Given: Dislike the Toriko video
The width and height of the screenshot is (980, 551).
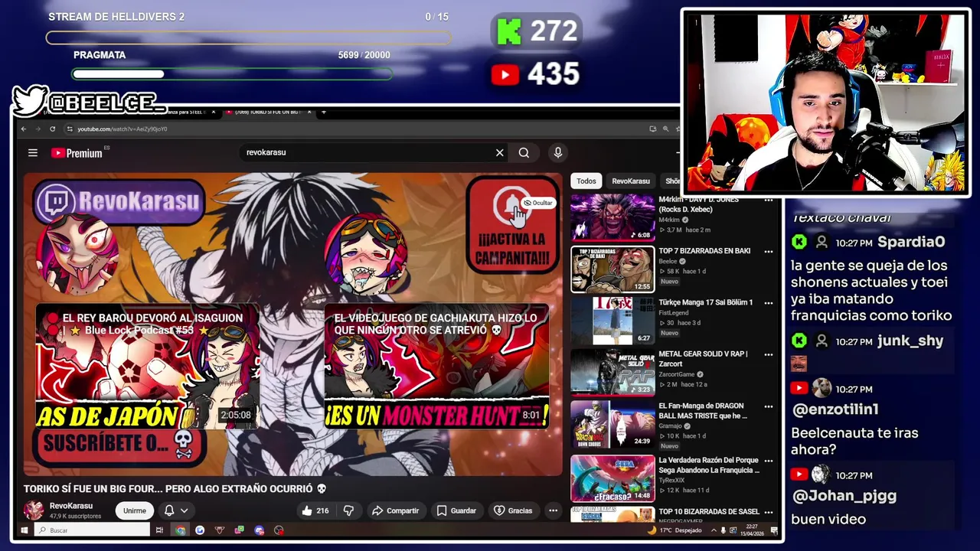Looking at the screenshot, I should coord(348,510).
